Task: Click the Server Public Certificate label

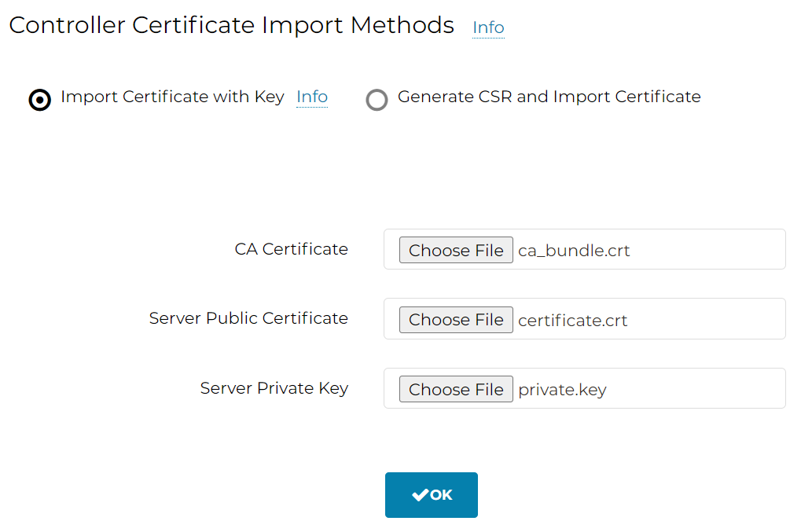Action: pyautogui.click(x=248, y=318)
